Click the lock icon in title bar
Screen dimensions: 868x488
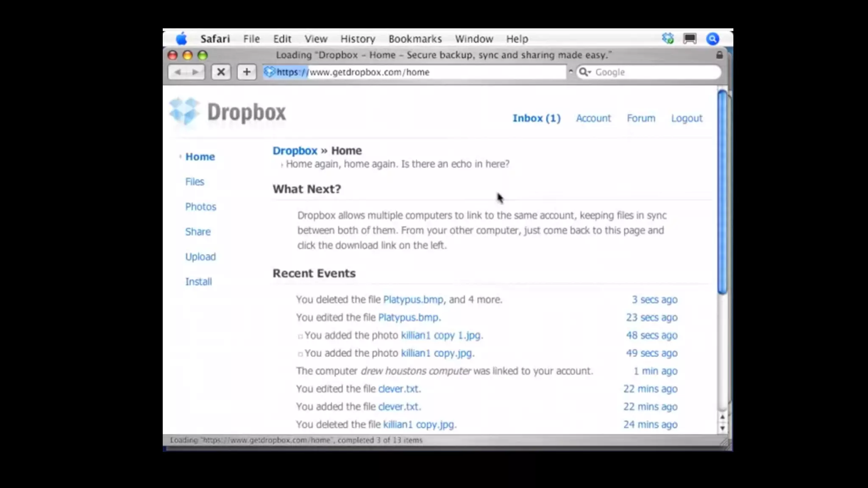(x=719, y=55)
